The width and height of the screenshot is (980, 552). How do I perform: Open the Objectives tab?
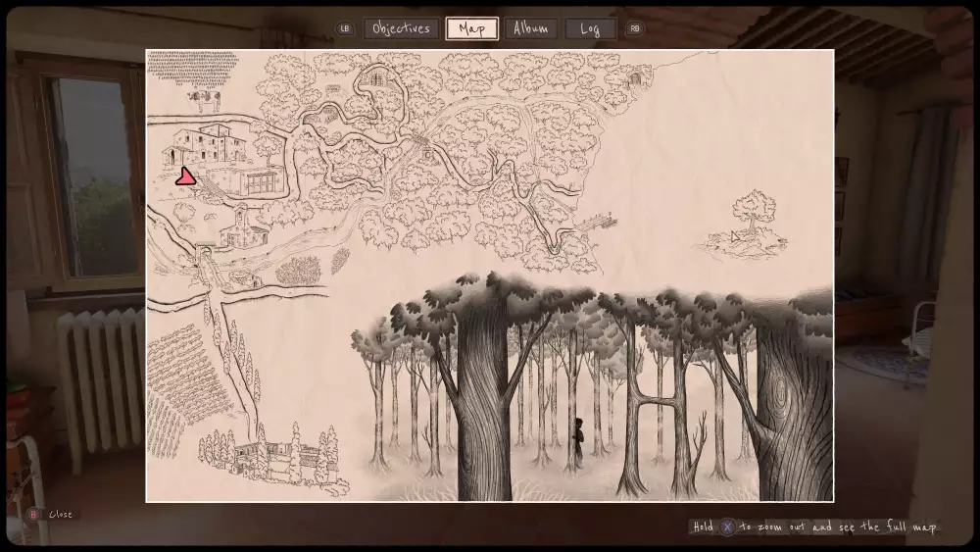401,28
